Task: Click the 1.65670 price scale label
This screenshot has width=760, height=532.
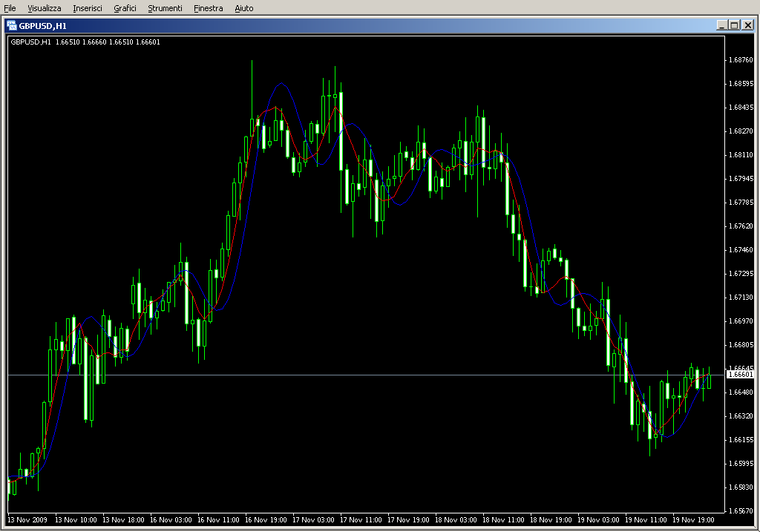Action: (741, 511)
